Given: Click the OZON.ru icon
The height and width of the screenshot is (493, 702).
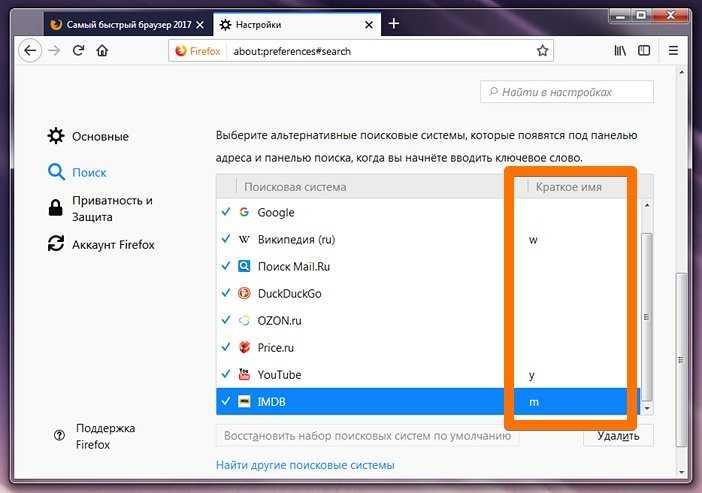Looking at the screenshot, I should click(x=244, y=320).
